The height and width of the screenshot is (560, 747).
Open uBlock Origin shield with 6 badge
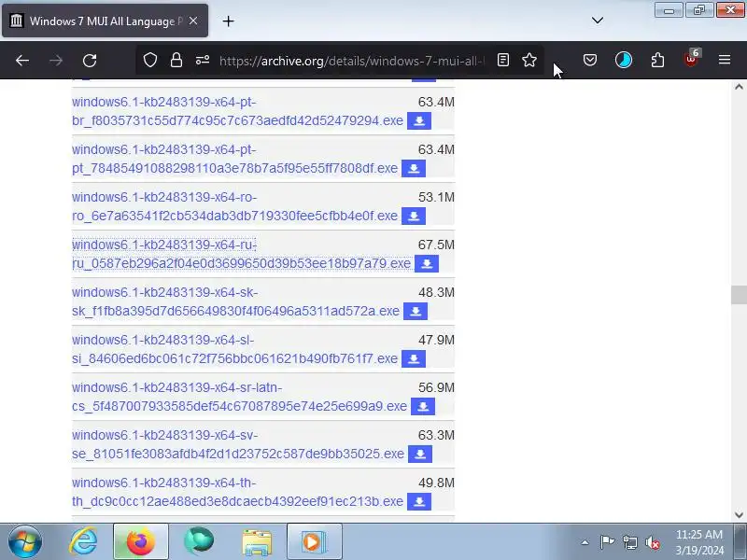691,59
